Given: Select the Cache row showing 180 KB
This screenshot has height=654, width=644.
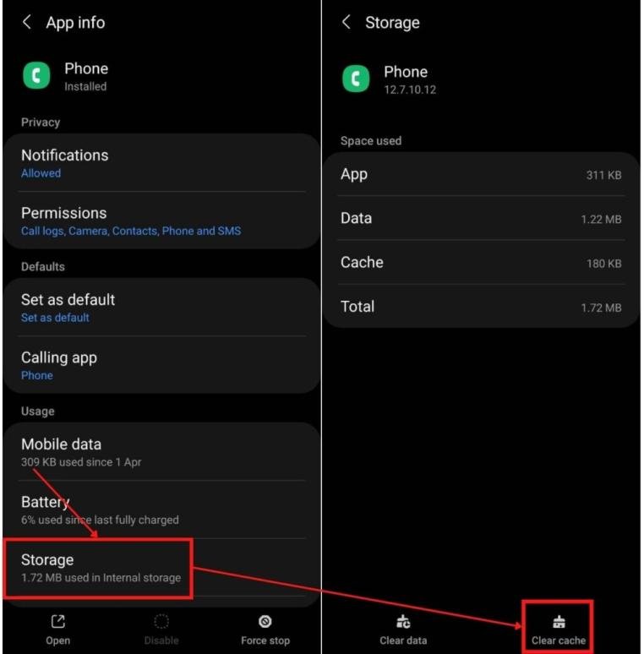Looking at the screenshot, I should tap(481, 262).
